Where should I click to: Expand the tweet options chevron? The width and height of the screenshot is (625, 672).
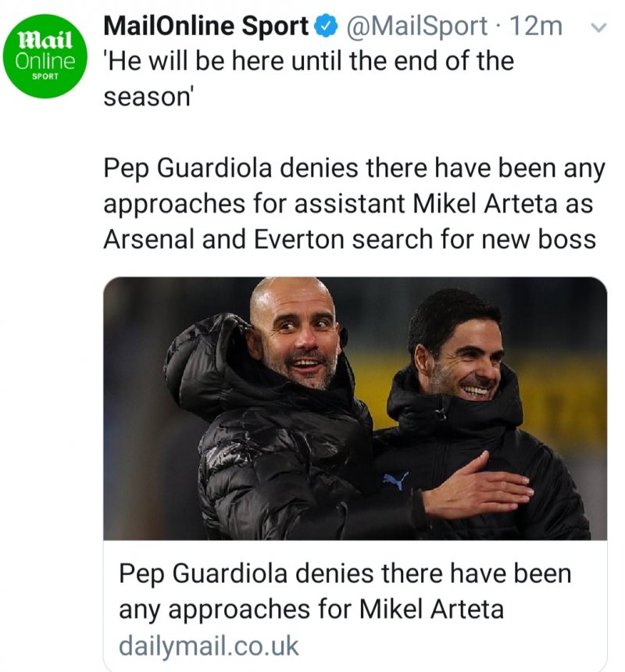click(x=599, y=28)
